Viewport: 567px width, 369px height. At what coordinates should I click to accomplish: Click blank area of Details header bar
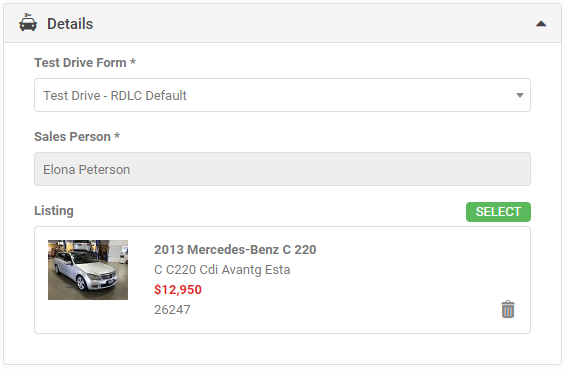(307, 24)
